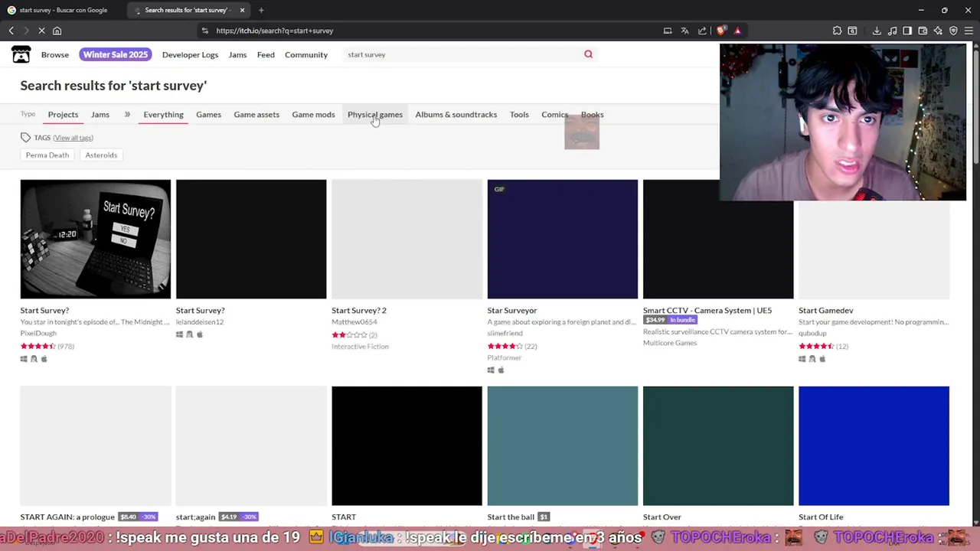Viewport: 980px width, 551px height.
Task: Select the Asteroids tag
Action: 101,155
